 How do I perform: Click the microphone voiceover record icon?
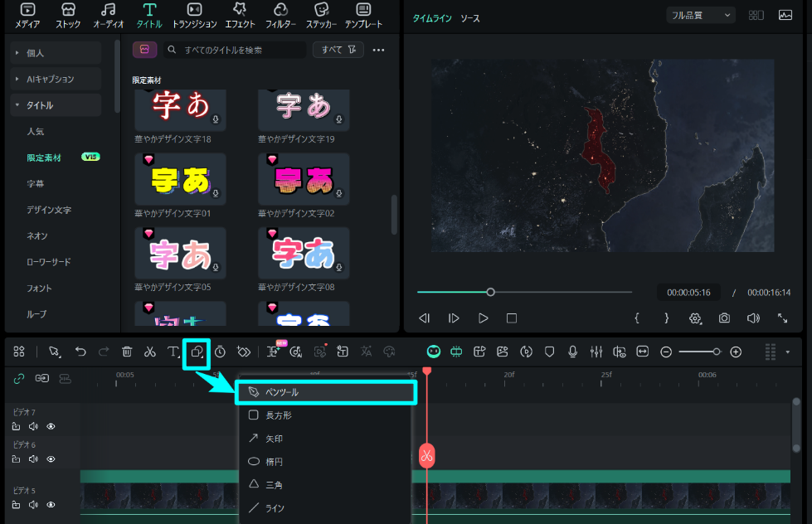click(x=572, y=352)
